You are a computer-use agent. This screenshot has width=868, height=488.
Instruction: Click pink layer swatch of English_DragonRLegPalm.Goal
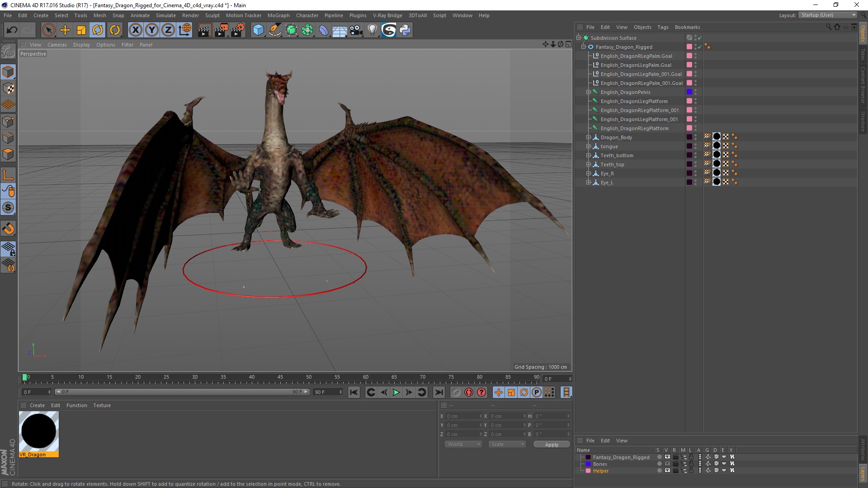pyautogui.click(x=689, y=56)
